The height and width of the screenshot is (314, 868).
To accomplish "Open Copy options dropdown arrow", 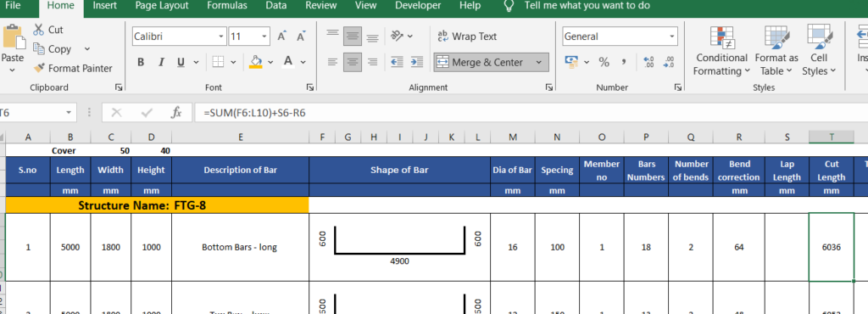I will pos(87,49).
